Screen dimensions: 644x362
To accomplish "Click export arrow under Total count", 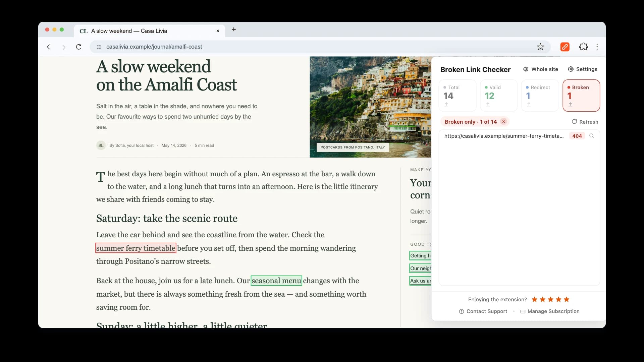I will (x=446, y=105).
